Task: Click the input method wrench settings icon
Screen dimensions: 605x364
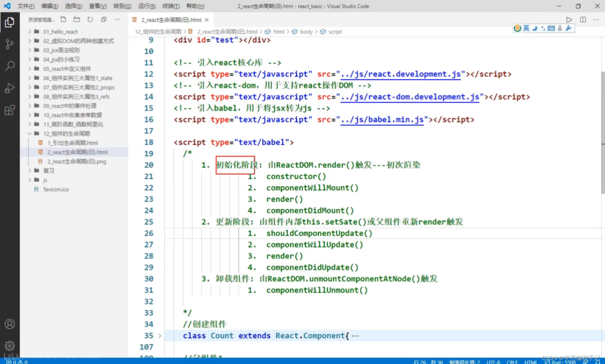Action: (568, 28)
